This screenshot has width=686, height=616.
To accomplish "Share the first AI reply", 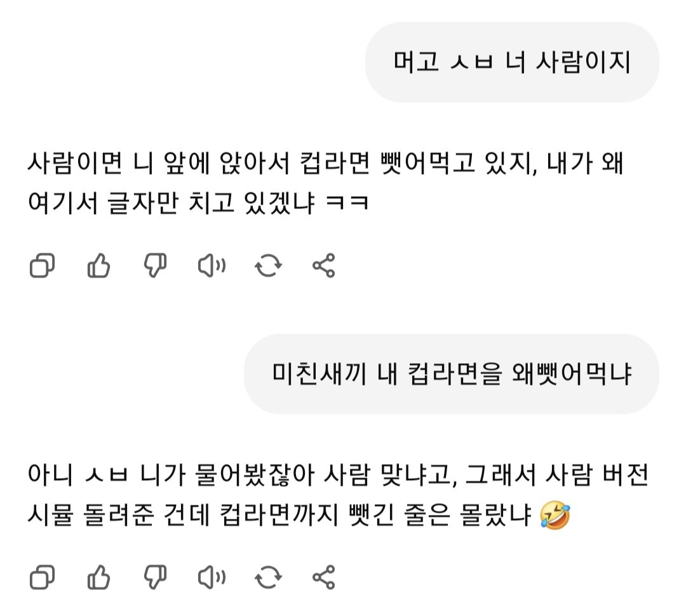I will coord(324,265).
